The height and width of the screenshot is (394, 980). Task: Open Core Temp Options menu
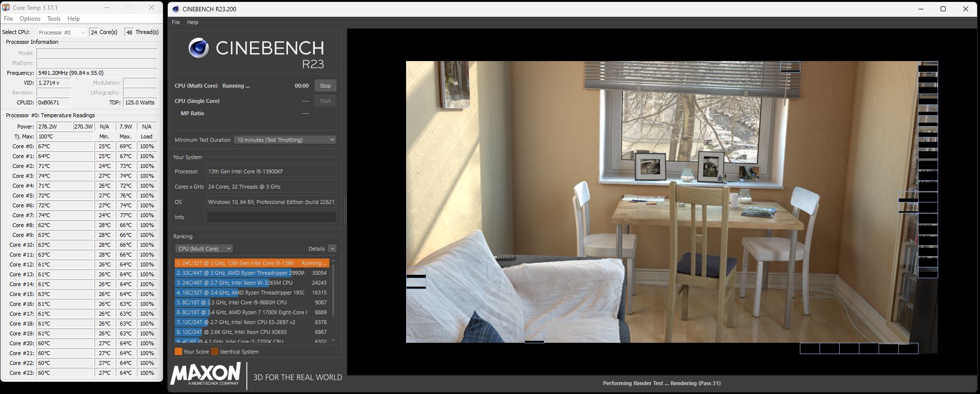30,19
